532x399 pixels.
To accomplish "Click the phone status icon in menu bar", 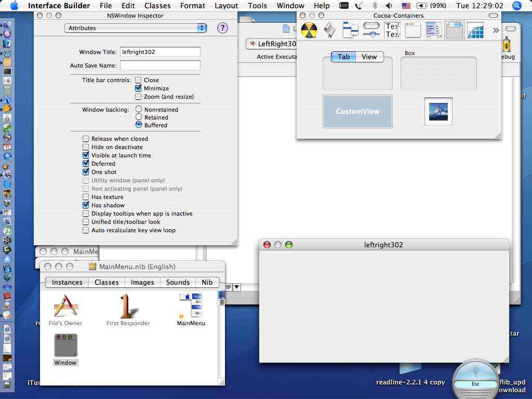I will [358, 6].
